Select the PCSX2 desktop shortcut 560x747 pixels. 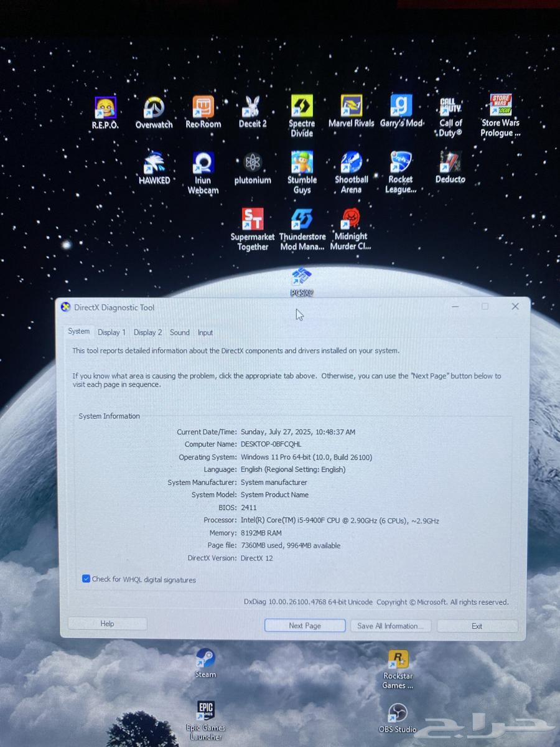(x=302, y=282)
